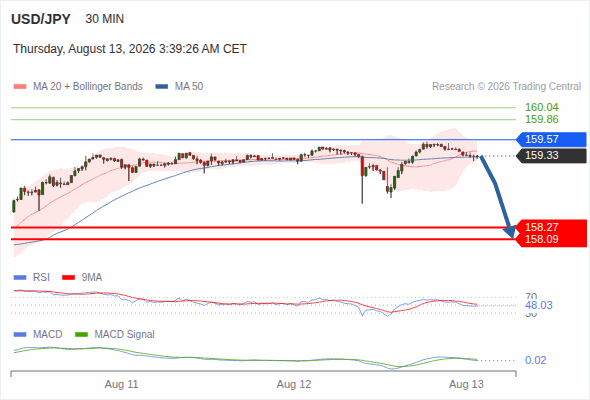Click the Aug 12 date axis label
The width and height of the screenshot is (590, 400).
[294, 385]
